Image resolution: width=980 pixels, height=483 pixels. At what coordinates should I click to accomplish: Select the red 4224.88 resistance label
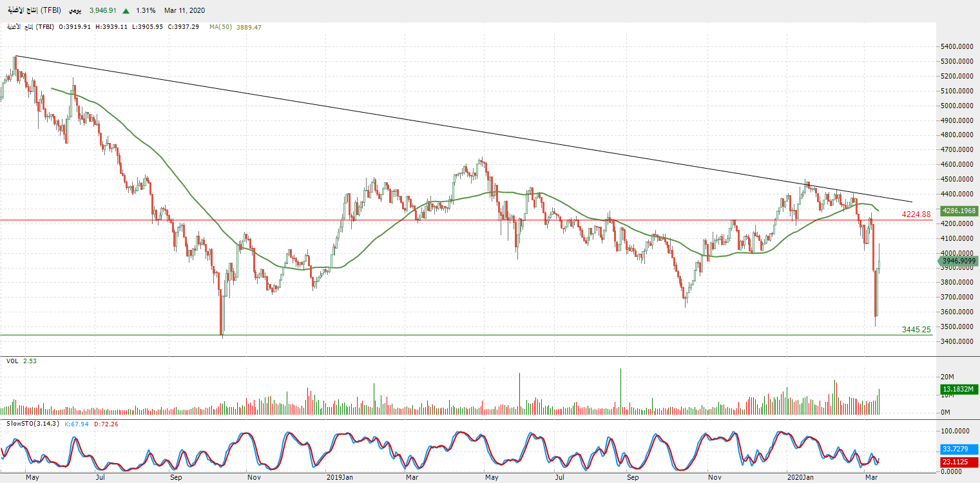click(916, 214)
